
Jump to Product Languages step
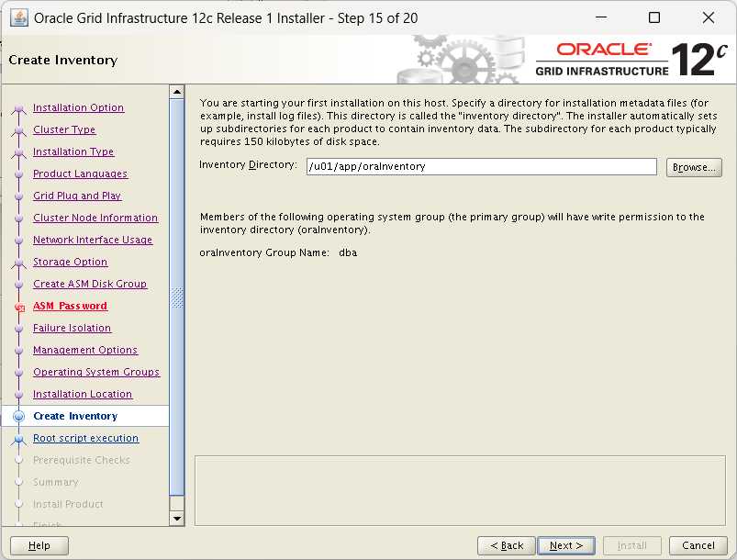(81, 174)
